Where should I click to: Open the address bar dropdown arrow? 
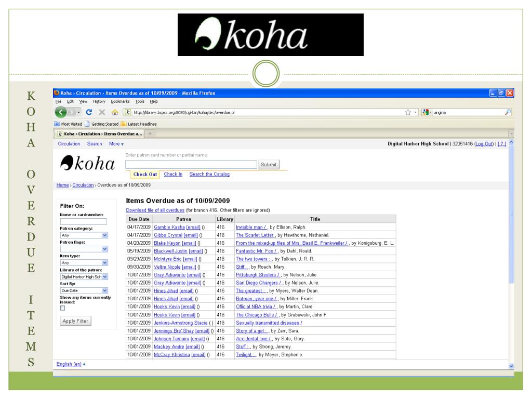click(x=415, y=112)
